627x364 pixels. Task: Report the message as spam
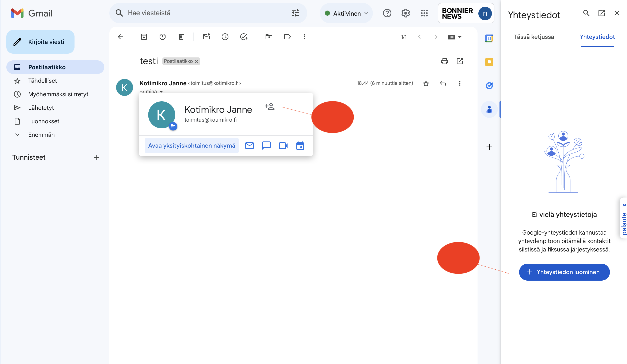(162, 37)
